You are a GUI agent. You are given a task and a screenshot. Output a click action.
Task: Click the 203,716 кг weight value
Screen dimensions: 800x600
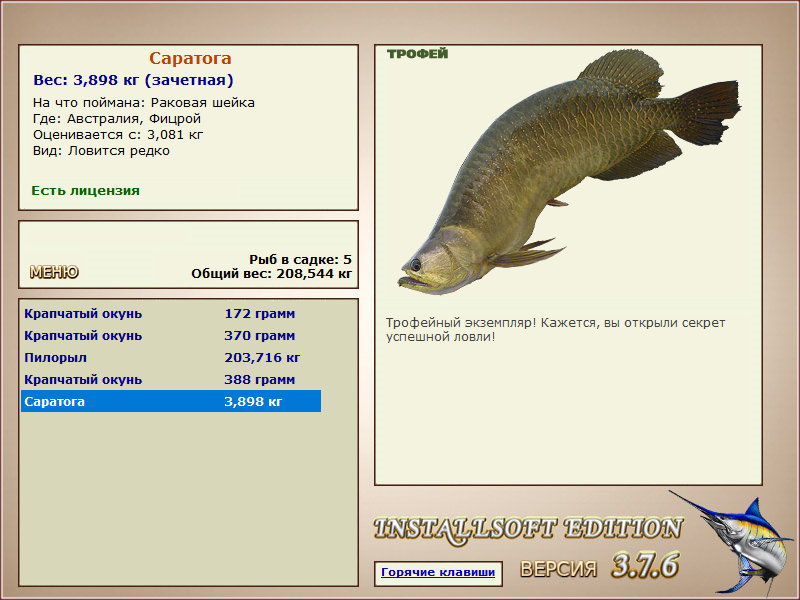click(262, 358)
